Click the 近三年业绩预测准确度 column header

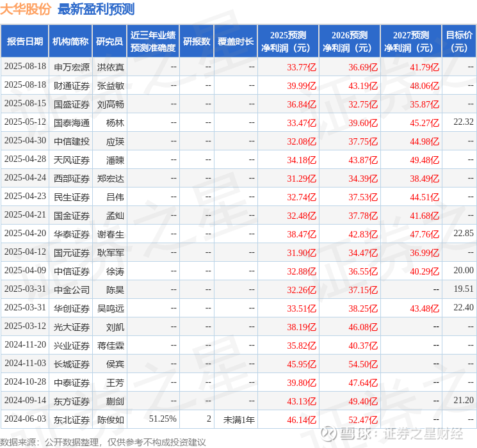tap(153, 41)
